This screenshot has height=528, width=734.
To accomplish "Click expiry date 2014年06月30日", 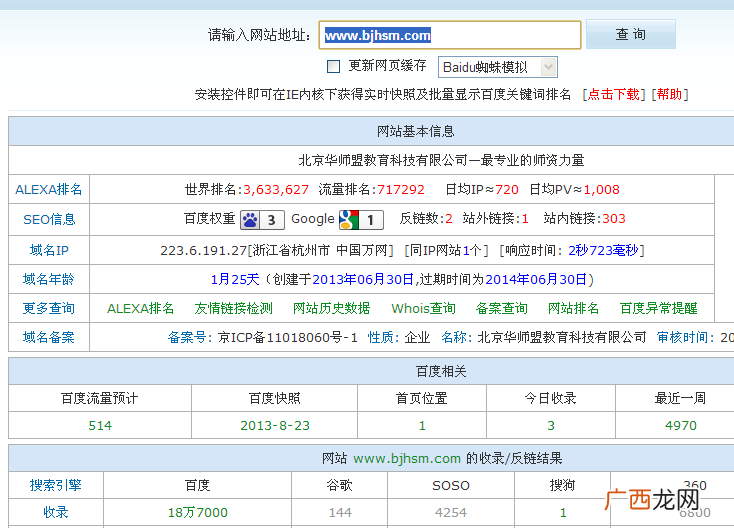I will pyautogui.click(x=536, y=279).
